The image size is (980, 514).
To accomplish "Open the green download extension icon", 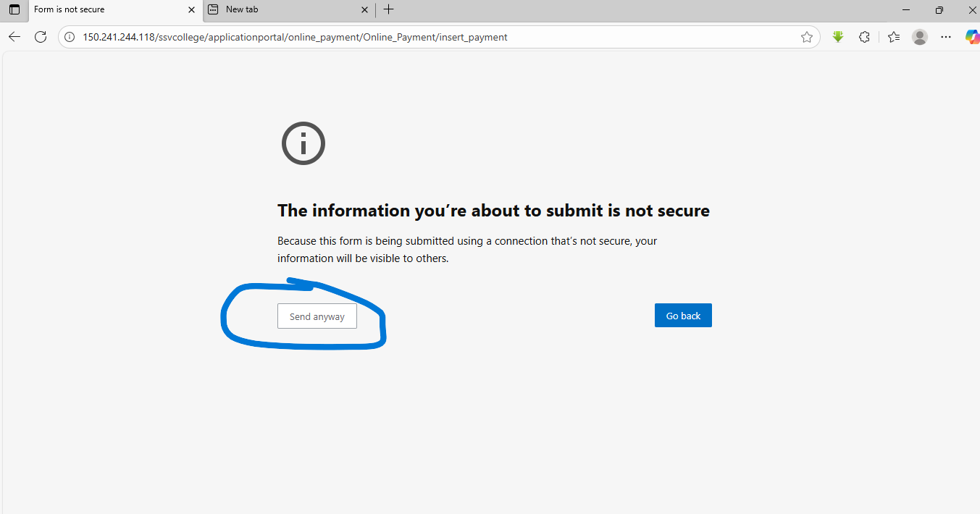I will [x=838, y=37].
